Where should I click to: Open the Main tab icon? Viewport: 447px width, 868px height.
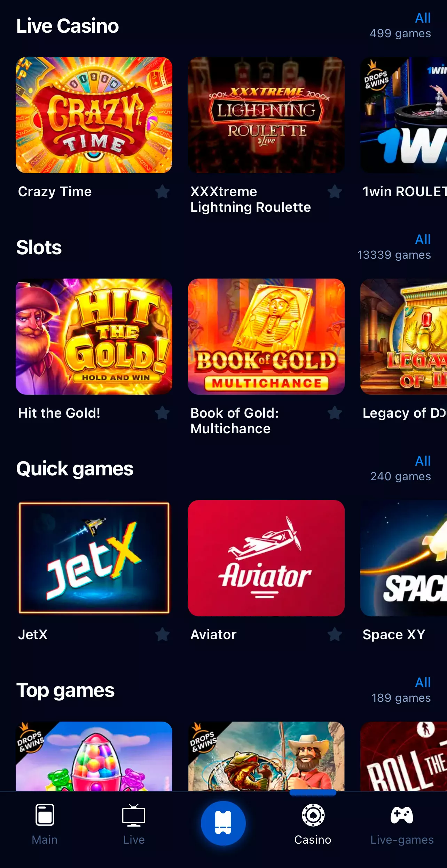[x=45, y=814]
